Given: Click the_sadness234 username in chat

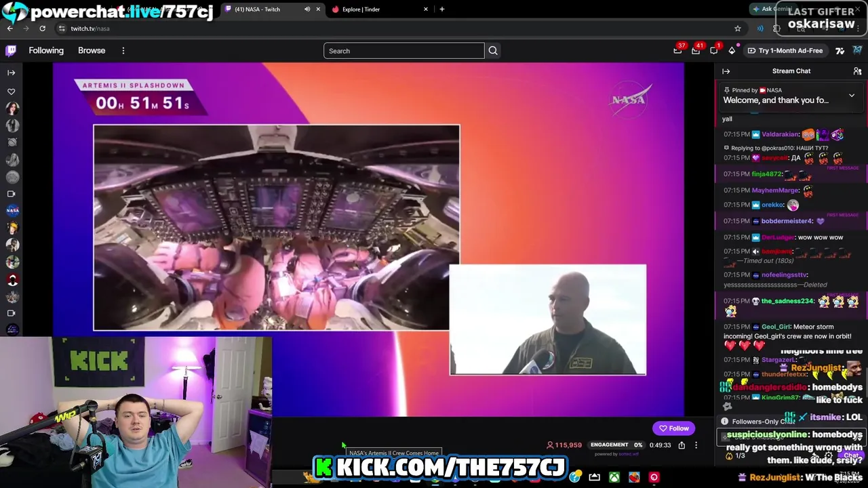Looking at the screenshot, I should (787, 301).
